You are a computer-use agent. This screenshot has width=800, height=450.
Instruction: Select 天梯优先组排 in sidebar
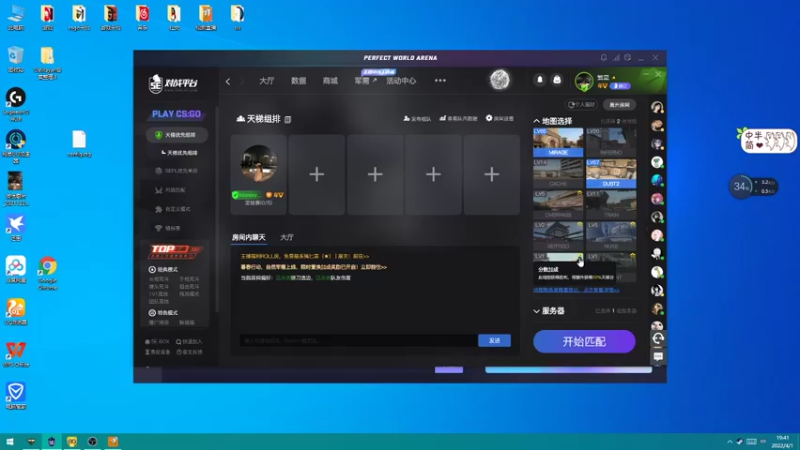click(x=177, y=135)
